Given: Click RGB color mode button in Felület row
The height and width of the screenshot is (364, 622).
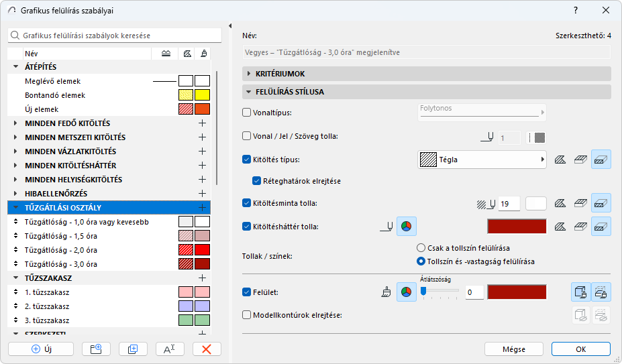Looking at the screenshot, I should tap(406, 292).
